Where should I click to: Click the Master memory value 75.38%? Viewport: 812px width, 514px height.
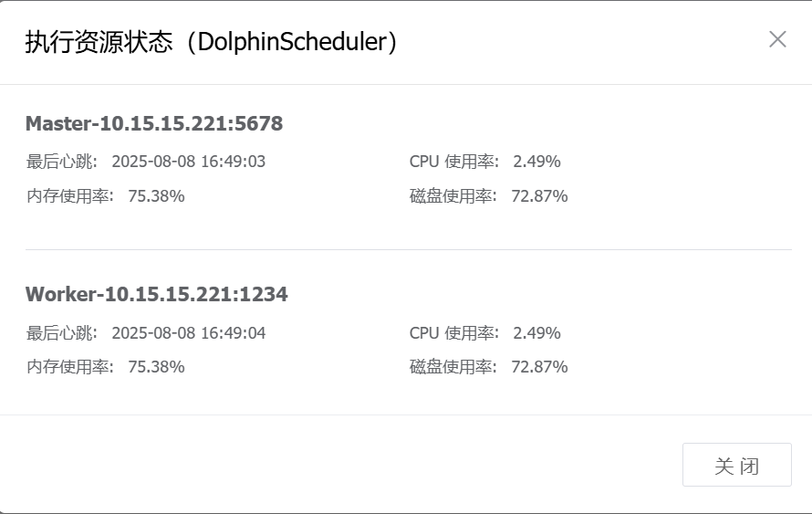click(x=156, y=195)
